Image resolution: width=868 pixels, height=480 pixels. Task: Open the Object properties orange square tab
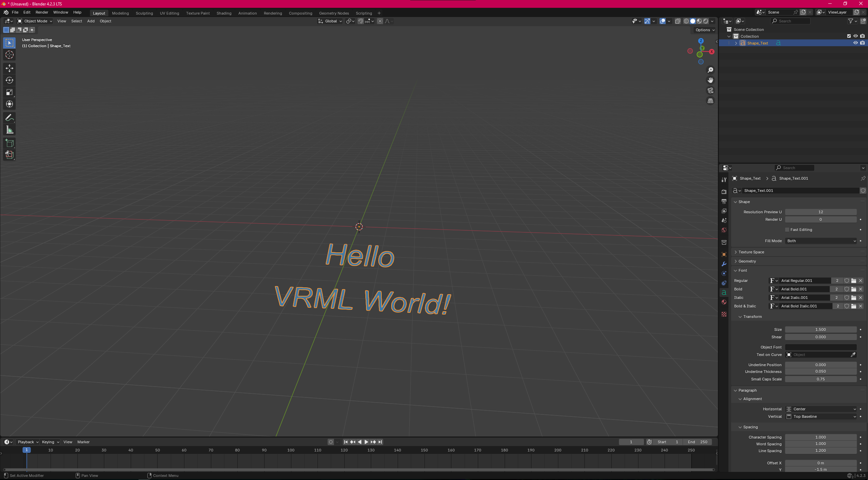coord(724,254)
